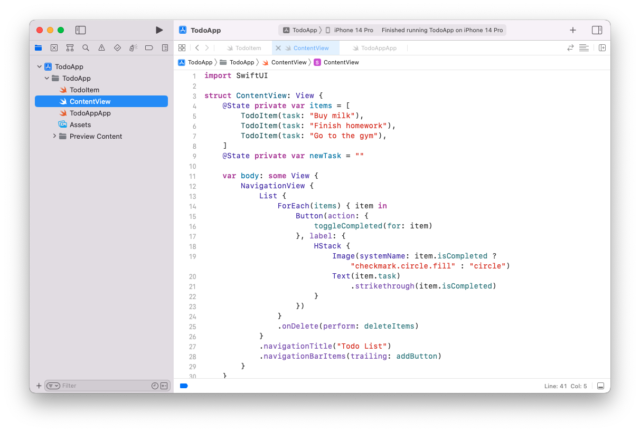Collapse the TodoApp group folder
This screenshot has height=432, width=640.
47,78
